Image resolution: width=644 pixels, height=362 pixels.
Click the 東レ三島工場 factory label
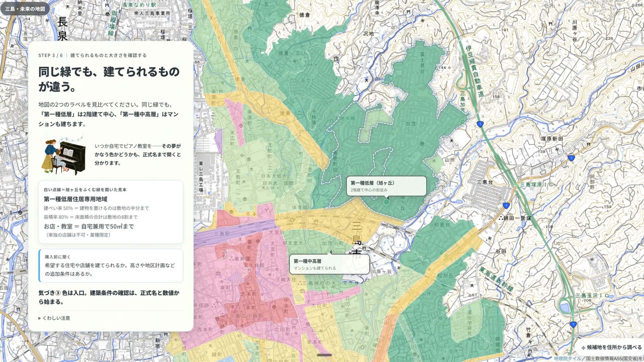coord(201,177)
